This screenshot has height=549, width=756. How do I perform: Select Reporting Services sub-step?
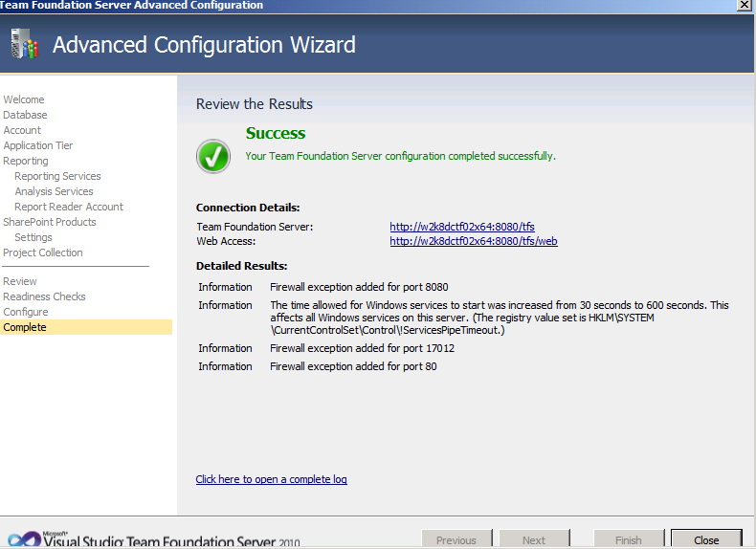pos(57,176)
